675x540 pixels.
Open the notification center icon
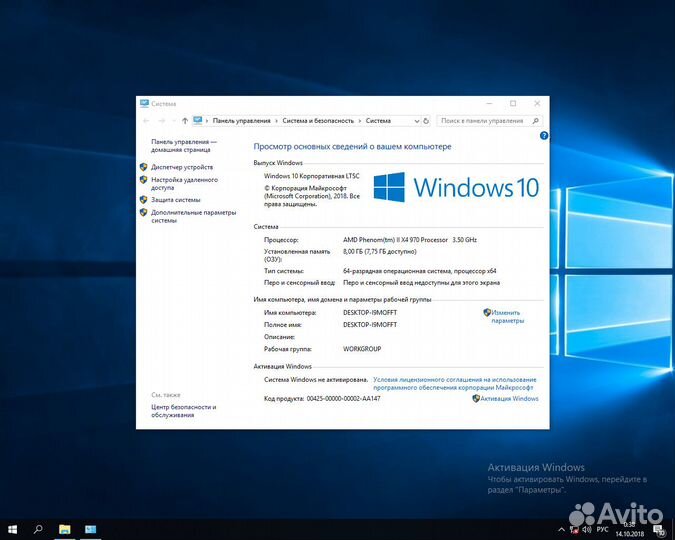(x=660, y=529)
